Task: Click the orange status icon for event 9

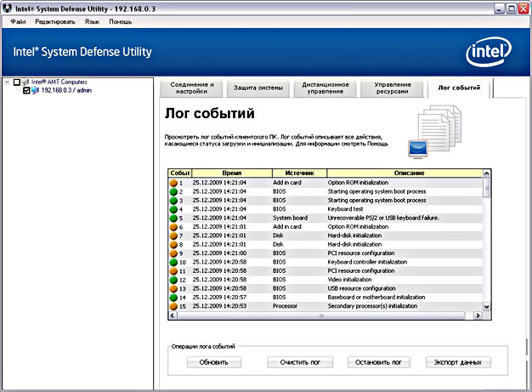Action: pos(173,253)
